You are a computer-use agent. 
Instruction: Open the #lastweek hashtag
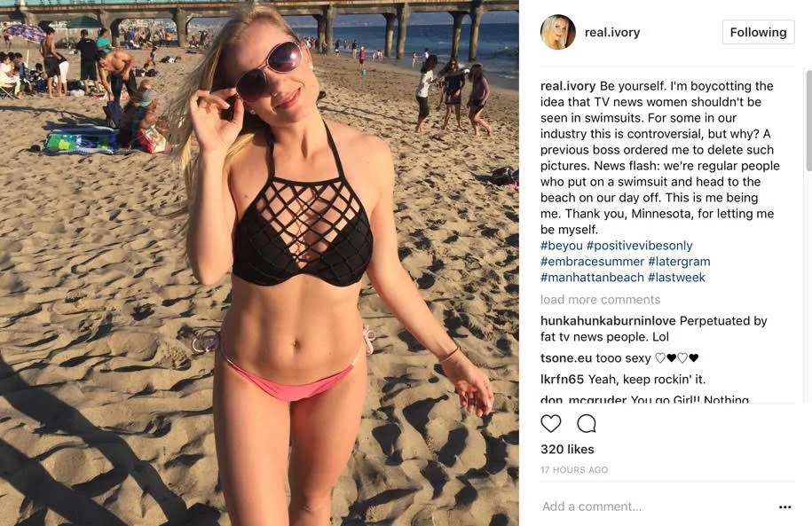[676, 278]
